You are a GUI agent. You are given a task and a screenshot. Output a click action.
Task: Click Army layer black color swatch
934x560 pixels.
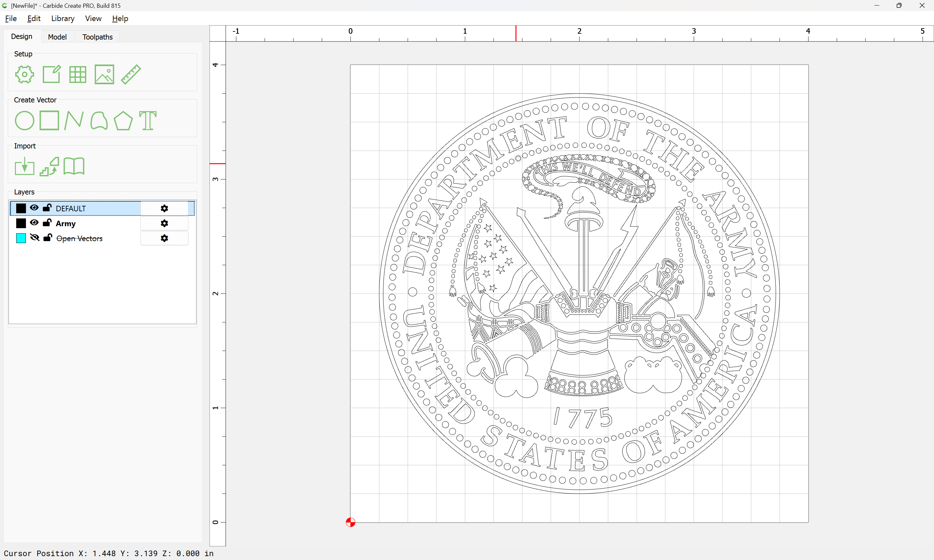click(21, 223)
